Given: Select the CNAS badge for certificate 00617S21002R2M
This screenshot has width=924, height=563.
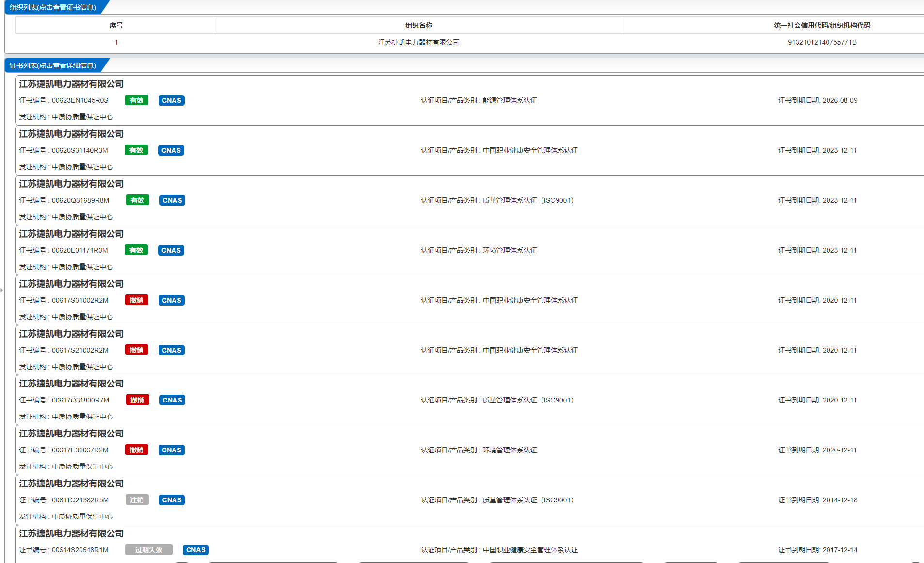Looking at the screenshot, I should [172, 350].
